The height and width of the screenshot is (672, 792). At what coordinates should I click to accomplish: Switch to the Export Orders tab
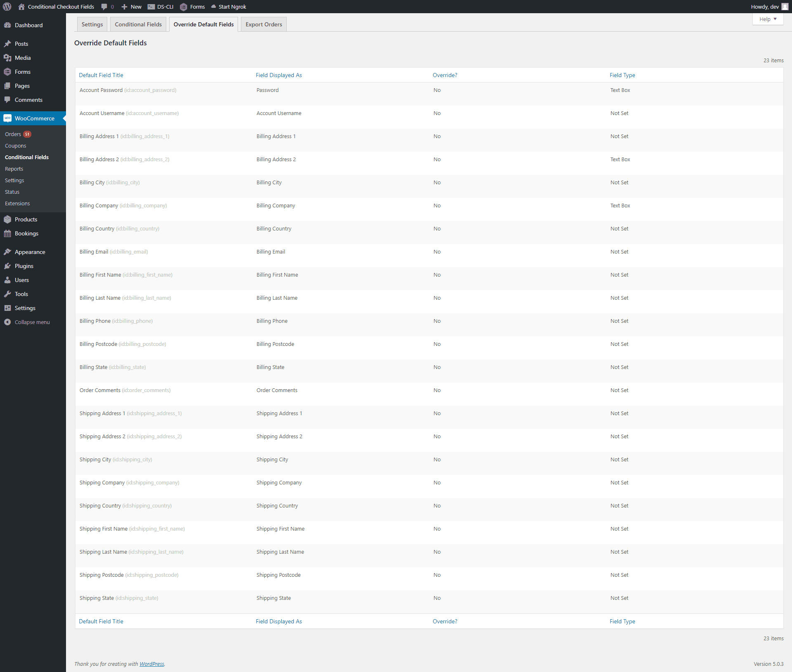[x=264, y=24]
